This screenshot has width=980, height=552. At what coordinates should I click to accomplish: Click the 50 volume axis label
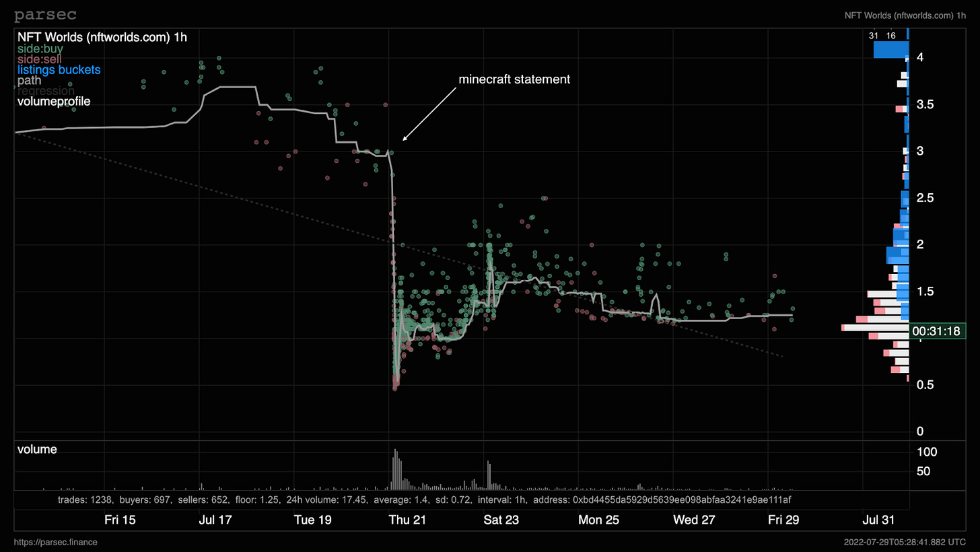click(x=923, y=471)
